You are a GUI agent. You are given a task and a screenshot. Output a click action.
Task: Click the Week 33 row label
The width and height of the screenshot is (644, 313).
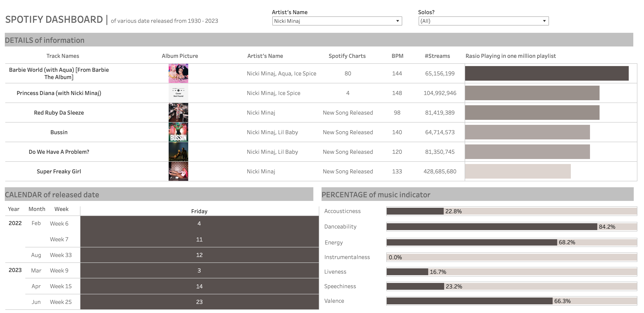[x=61, y=255]
